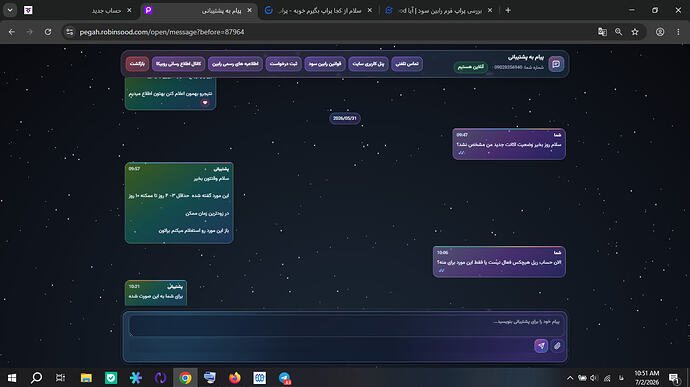This screenshot has height=387, width=690.
Task: Open the purple circular-arrows app on taskbar
Action: (161, 378)
